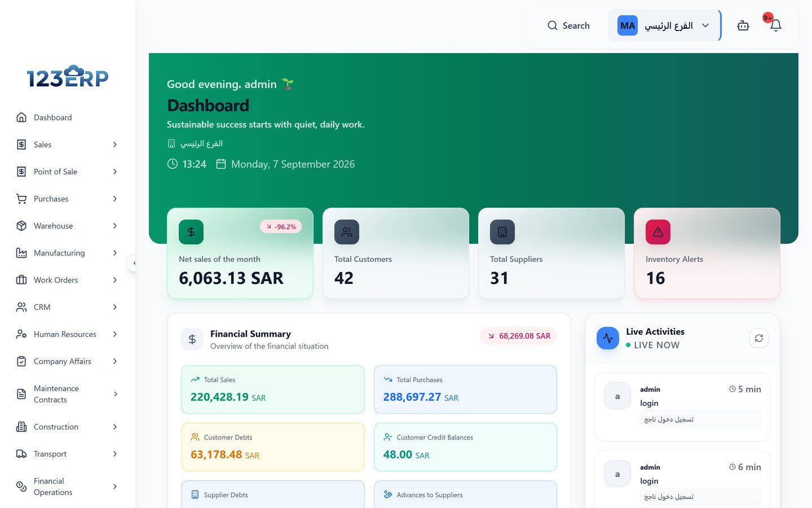Open the الفرع الرئيسي branch dropdown
Screen dimensions: 812x508
point(664,25)
